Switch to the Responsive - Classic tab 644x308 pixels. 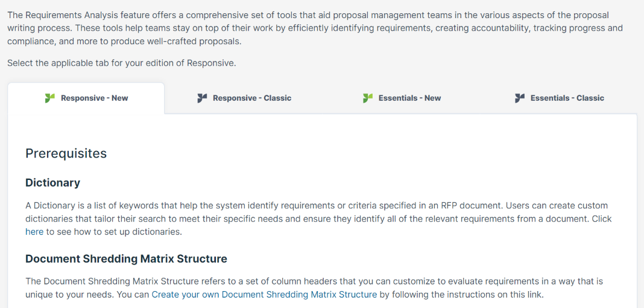pos(244,98)
